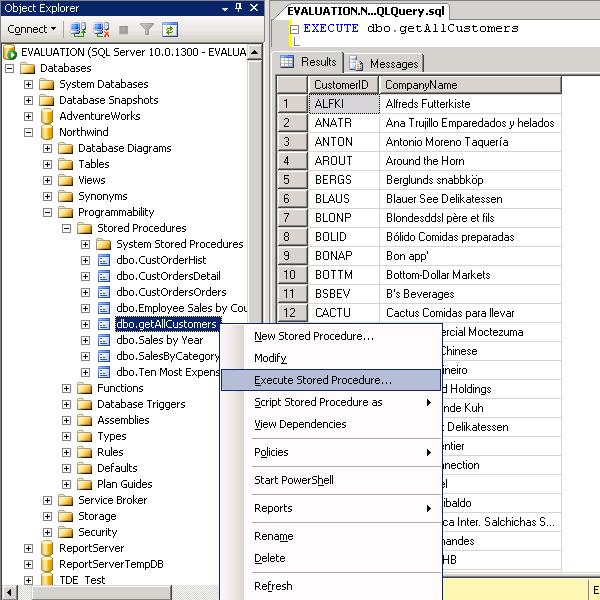Collapse the Databases node

click(x=10, y=68)
